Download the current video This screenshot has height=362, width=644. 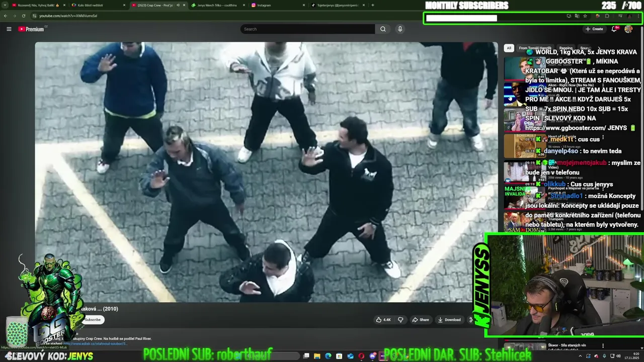click(x=449, y=320)
